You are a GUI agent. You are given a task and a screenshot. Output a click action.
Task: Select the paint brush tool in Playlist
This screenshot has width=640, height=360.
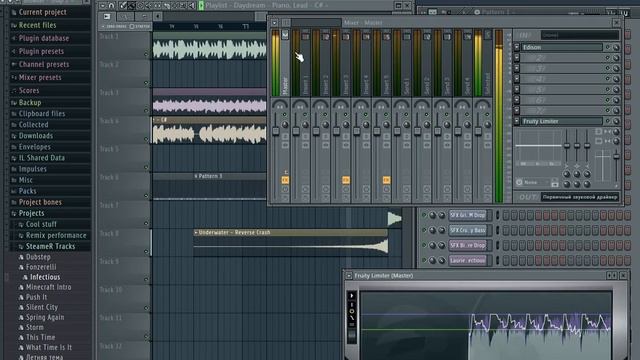[131, 6]
